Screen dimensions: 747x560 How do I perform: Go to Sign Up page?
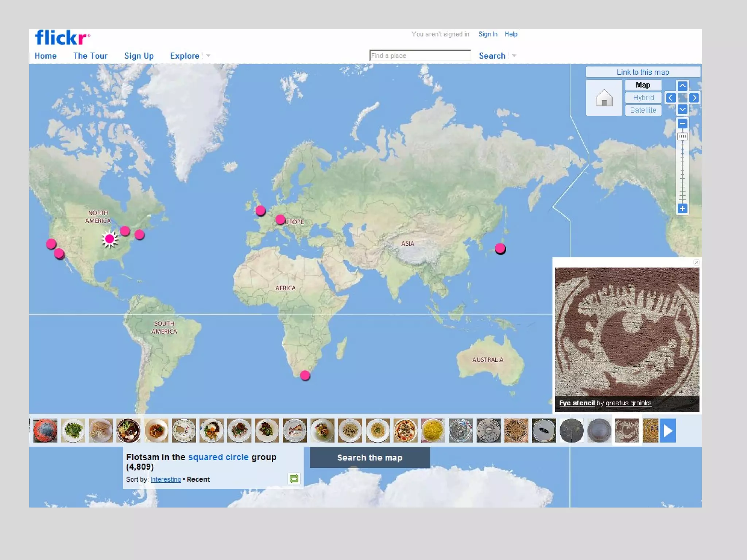click(139, 56)
